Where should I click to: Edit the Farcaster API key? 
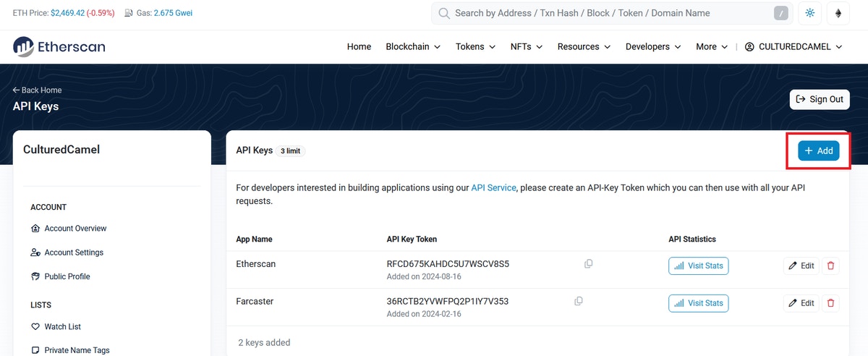tap(801, 303)
